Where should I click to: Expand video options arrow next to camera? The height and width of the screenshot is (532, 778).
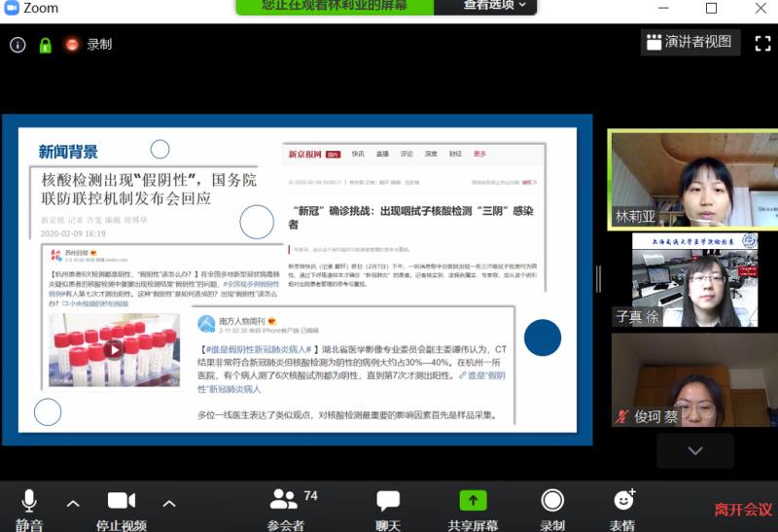[169, 504]
